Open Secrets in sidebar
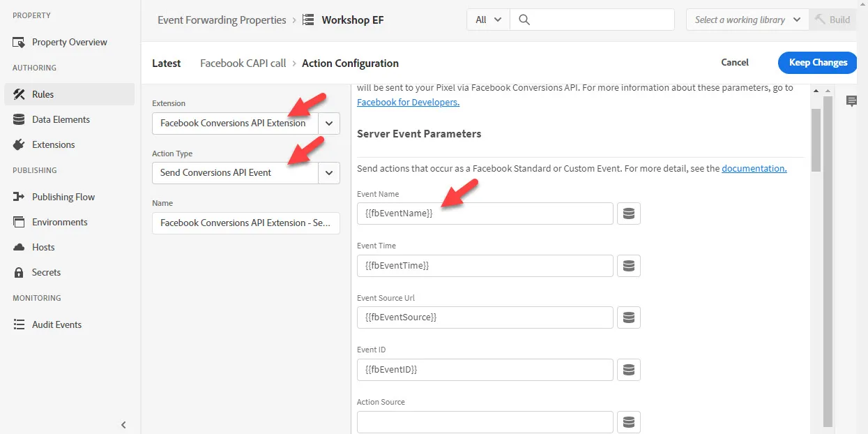 [x=46, y=272]
